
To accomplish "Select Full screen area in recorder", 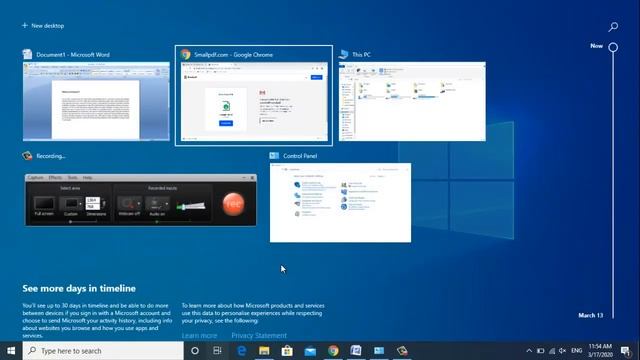I will pyautogui.click(x=44, y=205).
